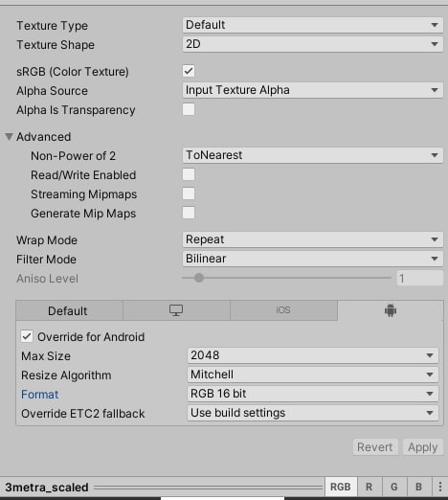Select the RGB preview channel button

(x=341, y=487)
